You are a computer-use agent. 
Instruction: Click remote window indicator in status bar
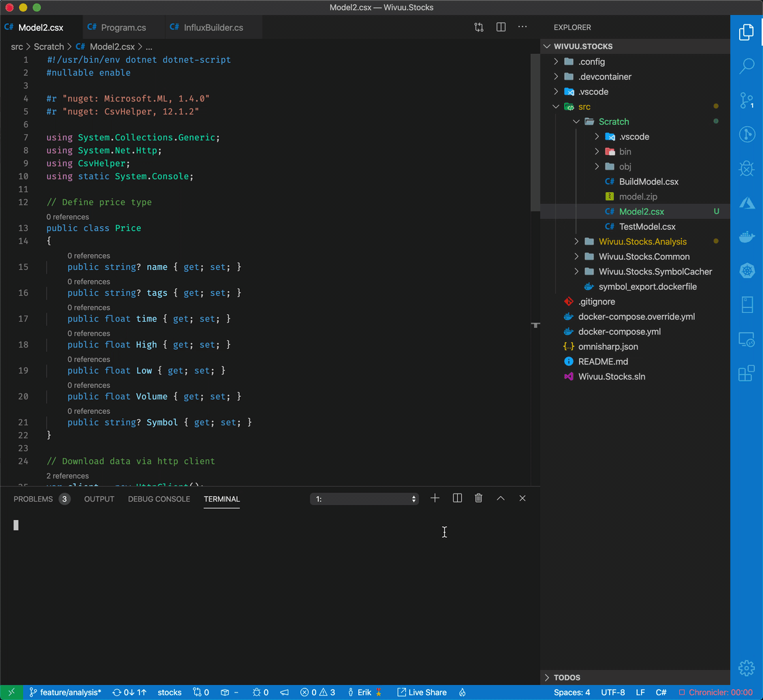click(x=11, y=693)
